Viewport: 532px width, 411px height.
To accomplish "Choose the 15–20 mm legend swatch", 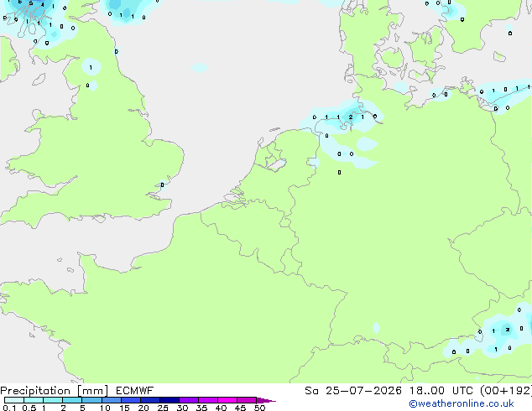I will pyautogui.click(x=131, y=400).
